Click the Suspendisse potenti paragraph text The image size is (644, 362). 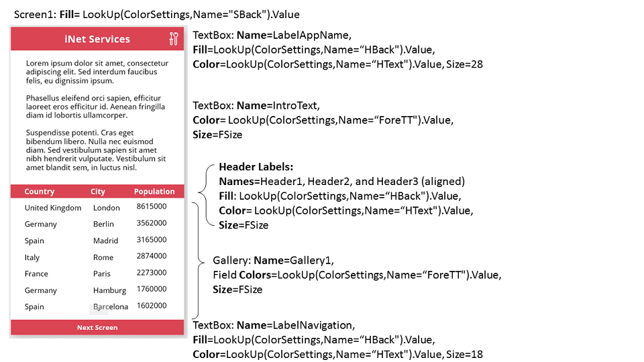(96, 150)
